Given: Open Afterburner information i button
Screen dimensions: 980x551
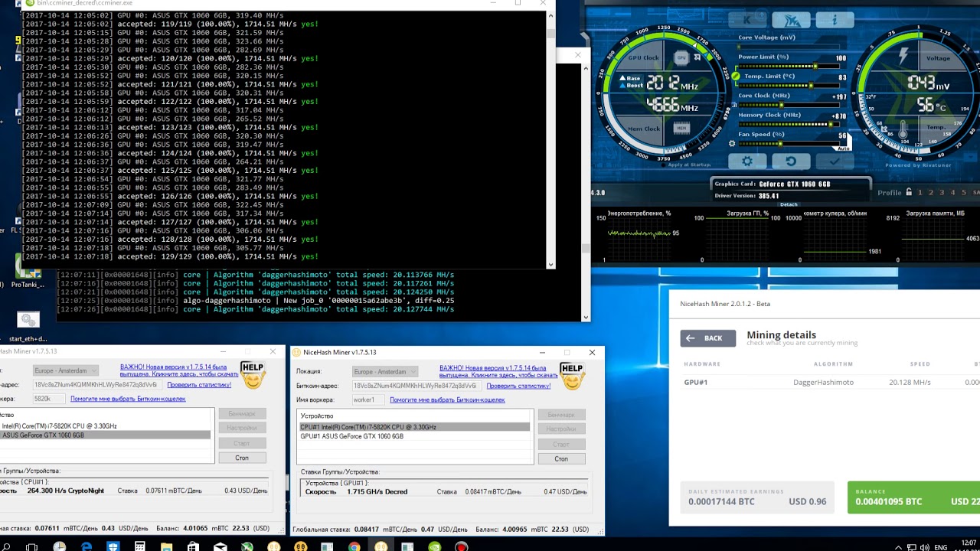Looking at the screenshot, I should pos(835,20).
